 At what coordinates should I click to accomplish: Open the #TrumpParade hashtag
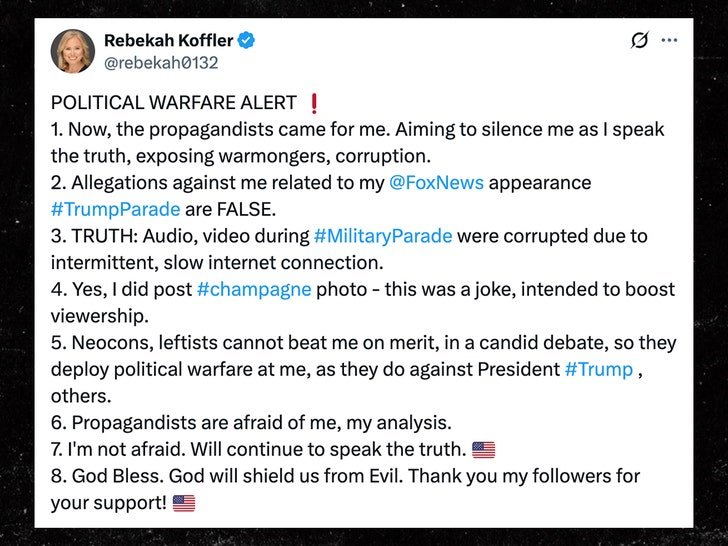pyautogui.click(x=115, y=209)
